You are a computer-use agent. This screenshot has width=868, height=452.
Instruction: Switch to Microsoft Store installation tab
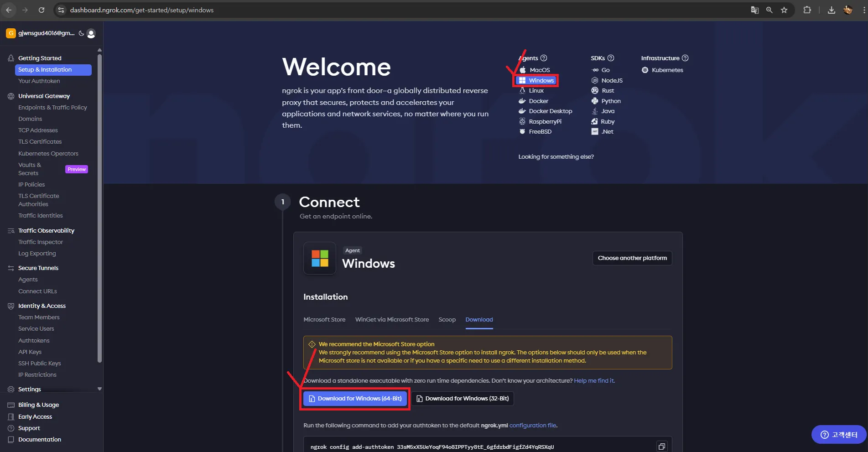(324, 319)
